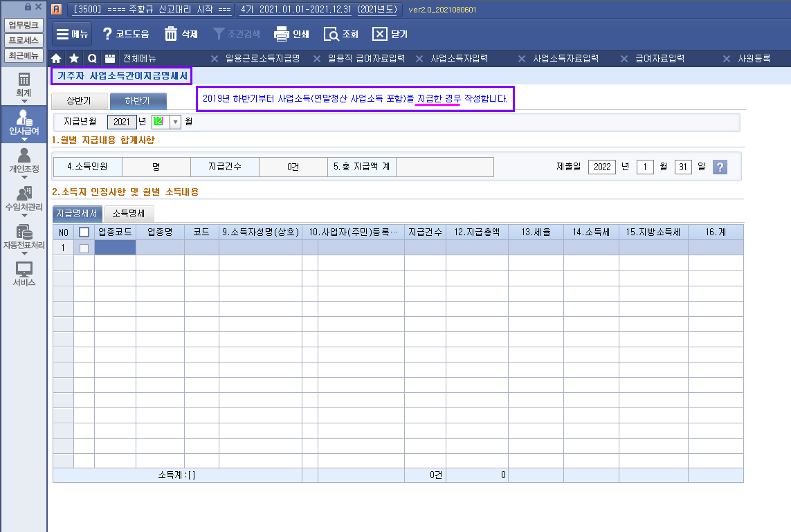Toggle the select-all checkbox in table header
The width and height of the screenshot is (791, 532).
84,232
